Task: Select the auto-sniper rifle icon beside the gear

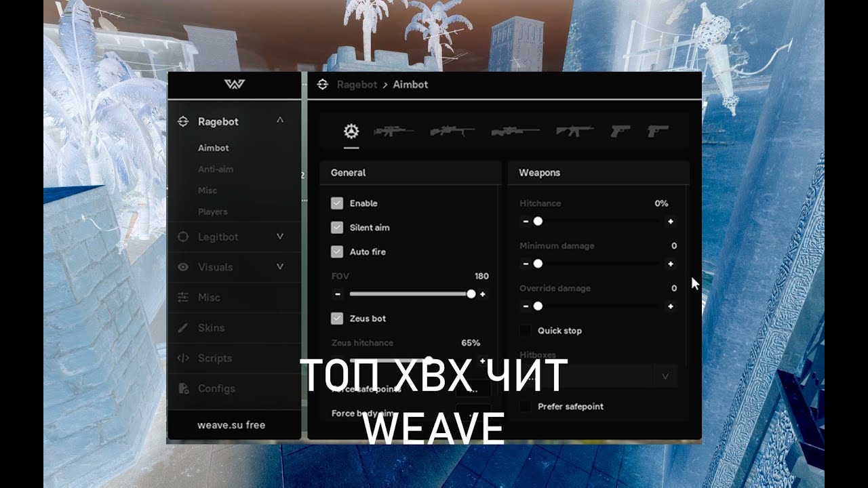Action: point(393,131)
